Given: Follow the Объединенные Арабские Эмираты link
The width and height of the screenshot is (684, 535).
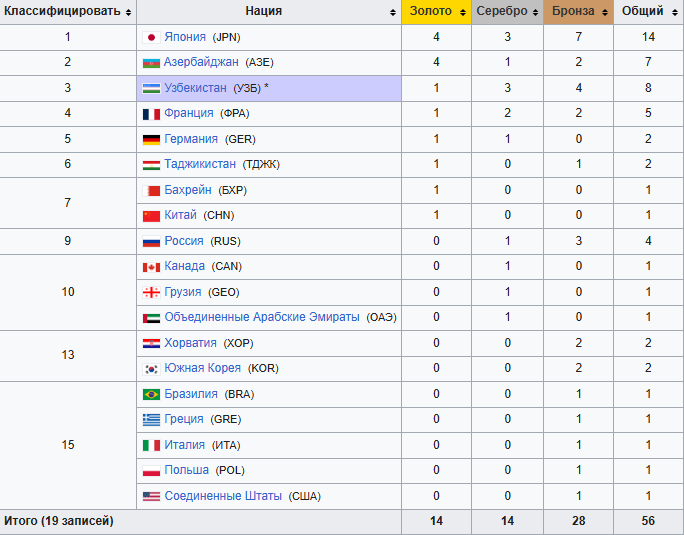Looking at the screenshot, I should point(262,317).
